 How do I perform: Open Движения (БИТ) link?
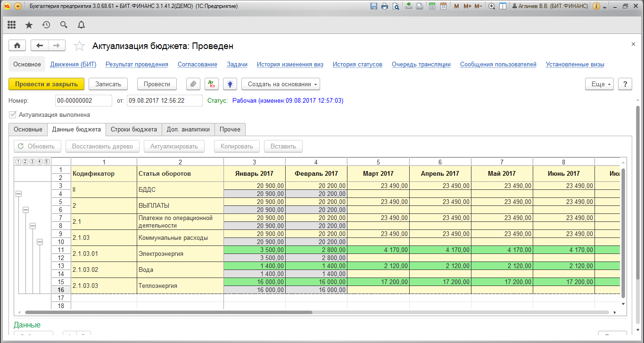pos(73,65)
